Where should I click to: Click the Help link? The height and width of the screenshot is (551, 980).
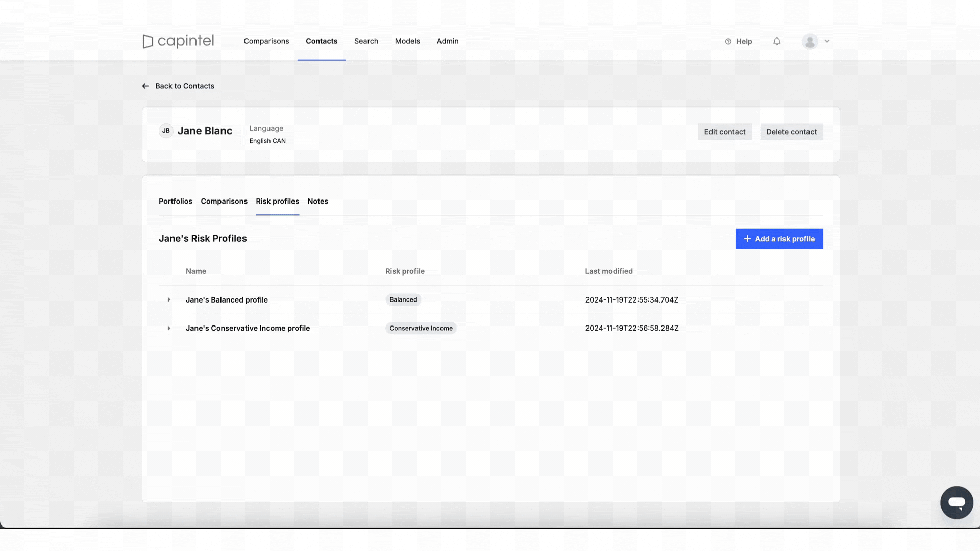739,41
